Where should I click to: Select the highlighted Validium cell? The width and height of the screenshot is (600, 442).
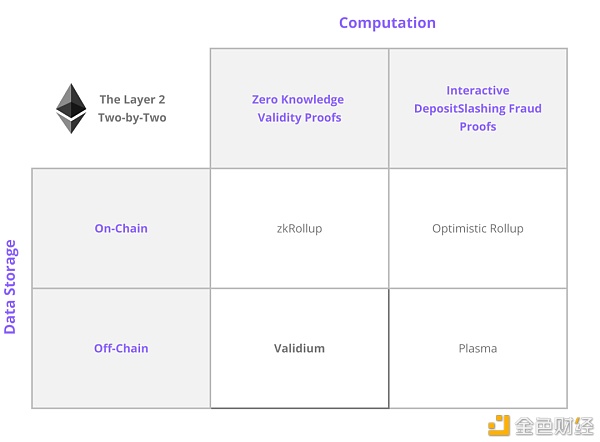pyautogui.click(x=299, y=348)
